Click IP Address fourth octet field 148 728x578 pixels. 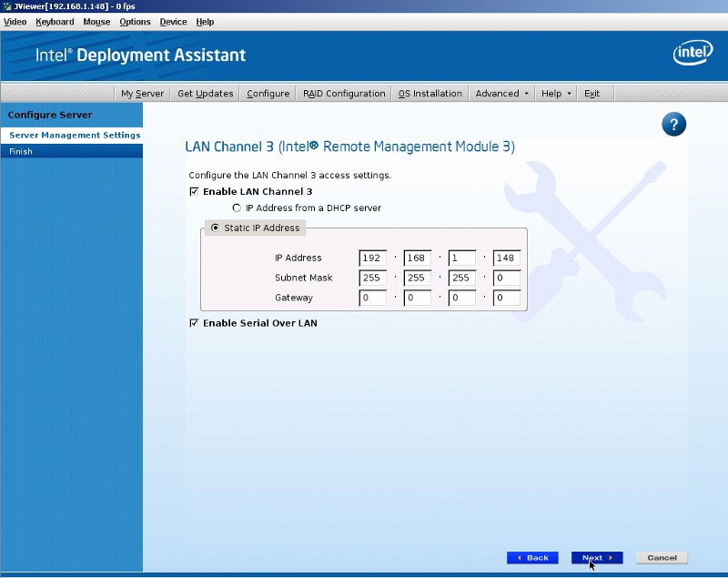tap(507, 258)
